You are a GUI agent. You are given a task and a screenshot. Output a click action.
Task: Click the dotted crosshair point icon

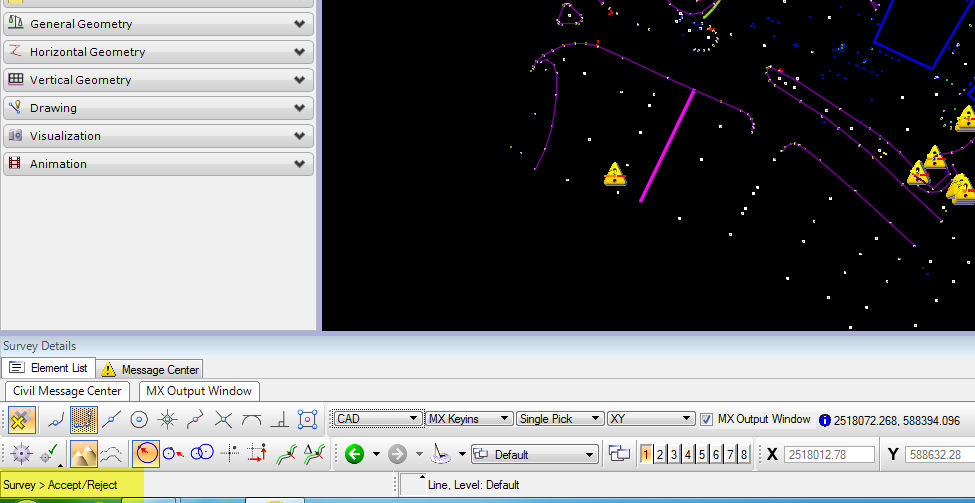230,455
